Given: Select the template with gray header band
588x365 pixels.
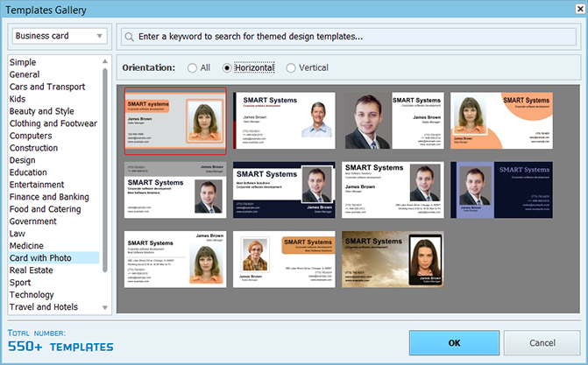Looking at the screenshot, I should [175, 190].
